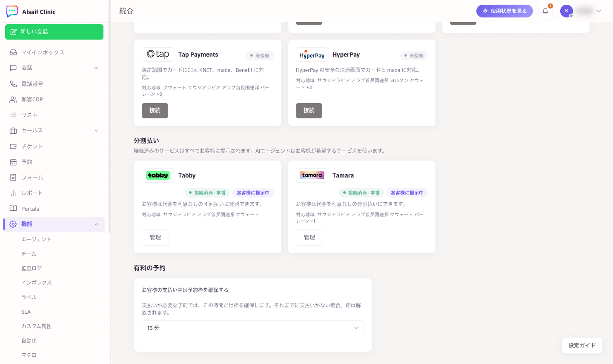Viewport: 613px width, 364px height.
Task: Click the チケット ticket icon
Action: pos(13,146)
